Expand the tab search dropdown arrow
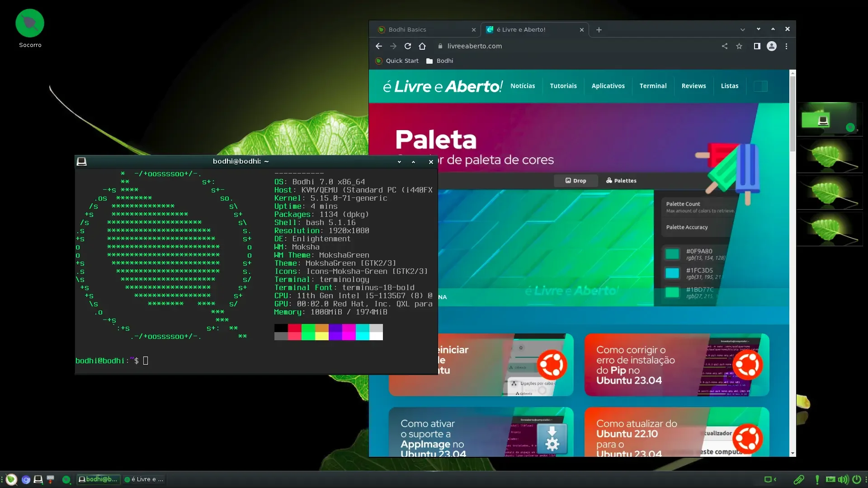The width and height of the screenshot is (868, 488). (743, 30)
